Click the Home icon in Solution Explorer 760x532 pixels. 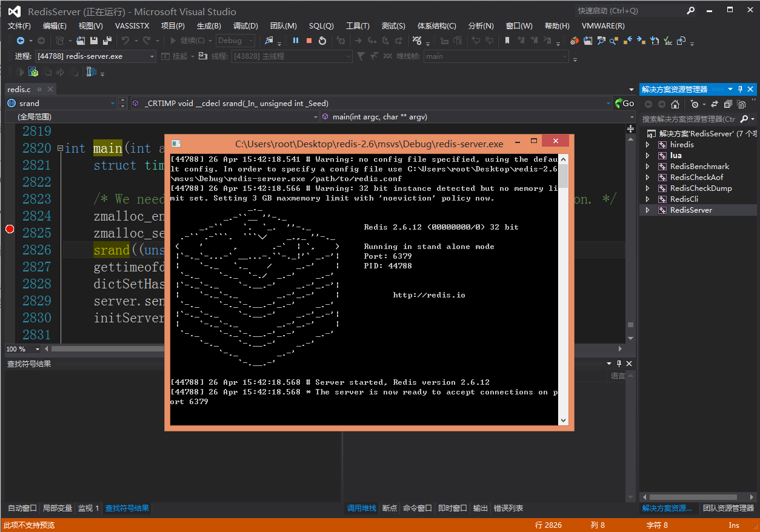tap(675, 104)
